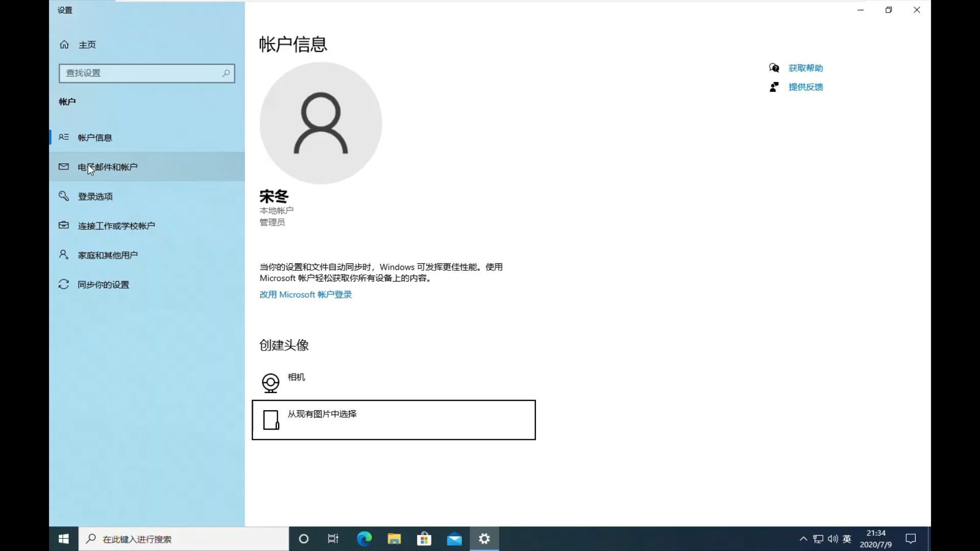Go to 帐户信息 page
The image size is (980, 551).
(147, 137)
